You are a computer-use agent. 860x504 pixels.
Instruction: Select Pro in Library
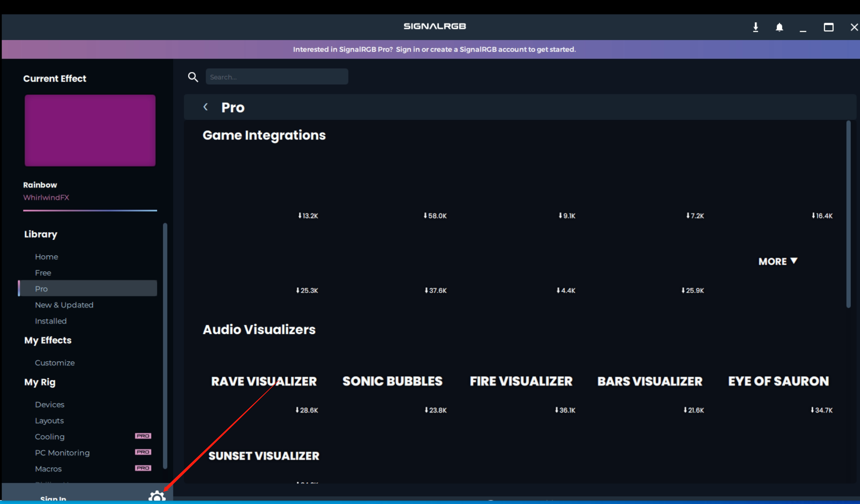coord(87,289)
